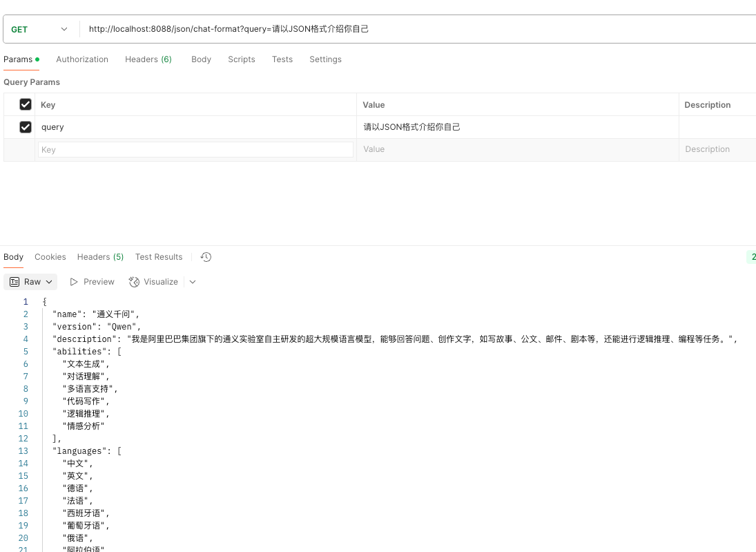Click the empty Key input field
The width and height of the screenshot is (756, 552).
(195, 150)
